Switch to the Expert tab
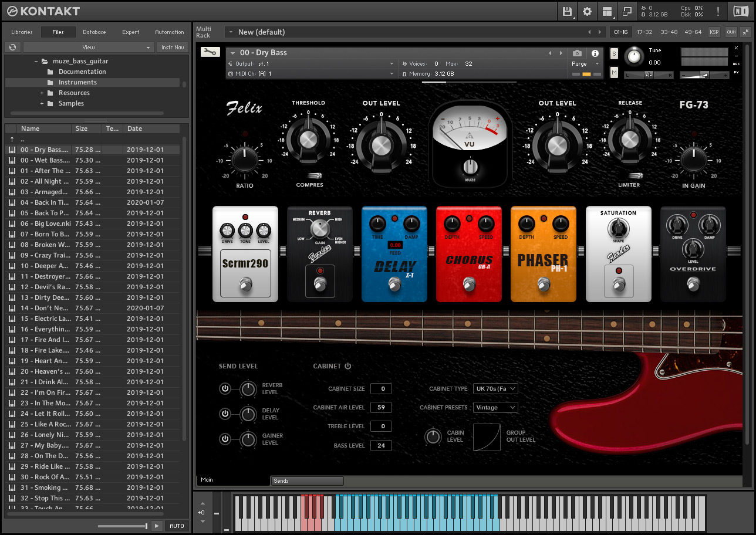Image resolution: width=756 pixels, height=535 pixels. pos(131,32)
